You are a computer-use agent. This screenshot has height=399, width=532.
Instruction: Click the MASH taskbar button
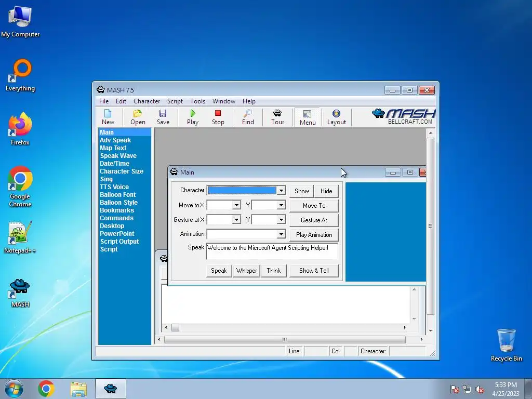[x=111, y=389]
